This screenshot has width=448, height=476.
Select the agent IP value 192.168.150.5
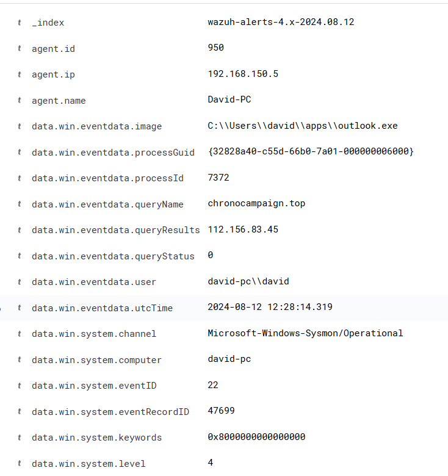click(243, 74)
